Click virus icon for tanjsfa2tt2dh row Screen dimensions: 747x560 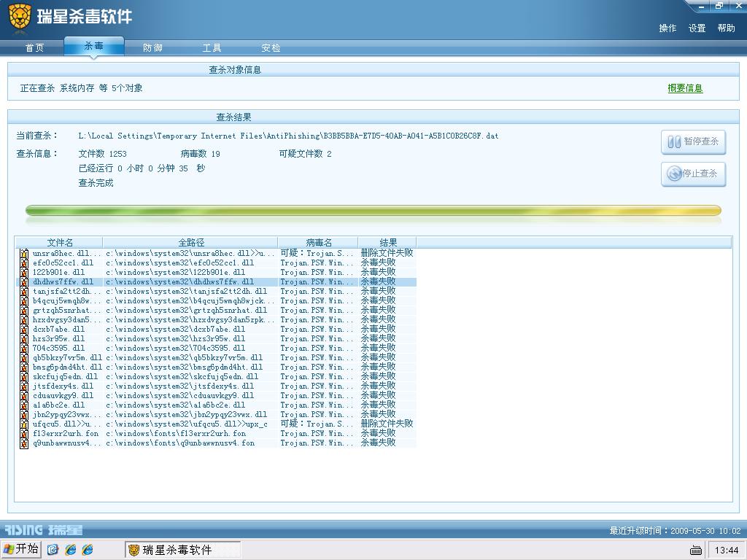24,292
